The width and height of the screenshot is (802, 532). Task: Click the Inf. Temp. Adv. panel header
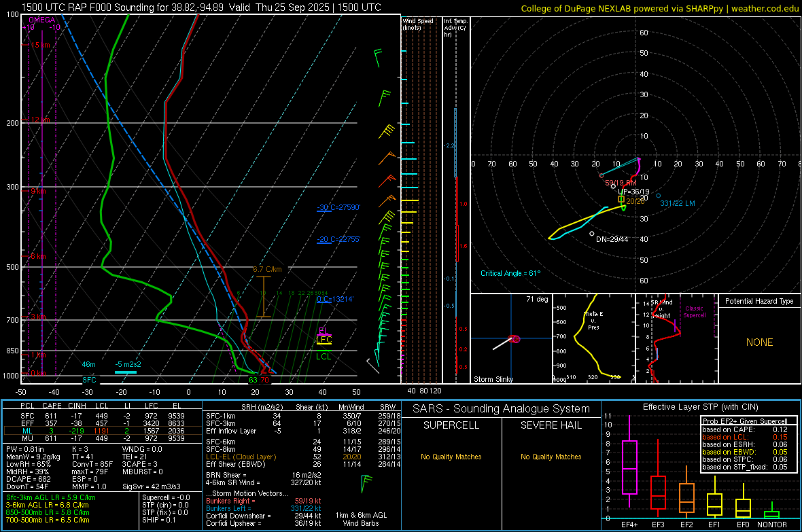coord(455,28)
